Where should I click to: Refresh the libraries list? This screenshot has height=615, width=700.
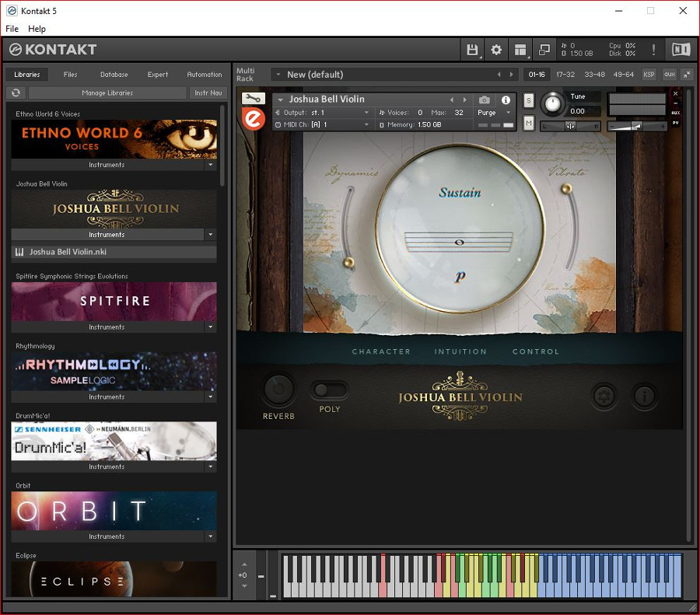[16, 93]
